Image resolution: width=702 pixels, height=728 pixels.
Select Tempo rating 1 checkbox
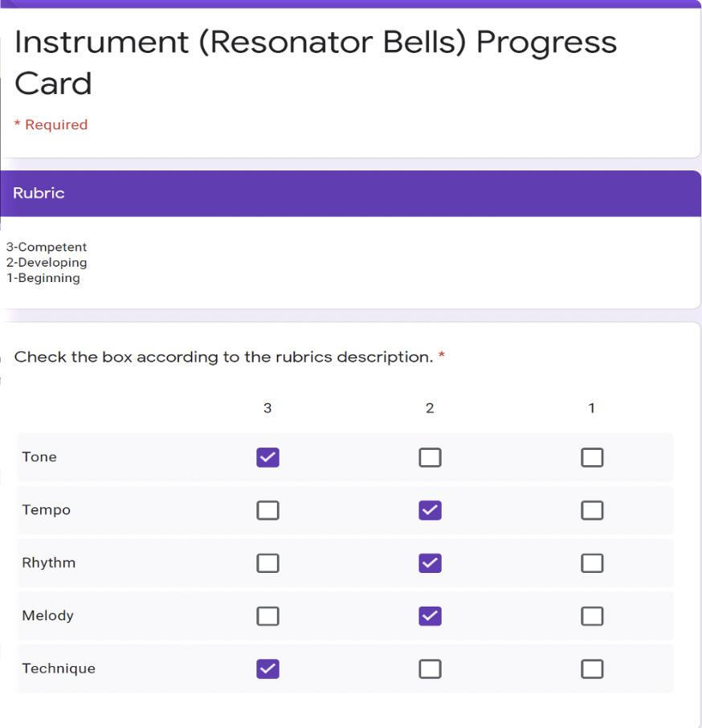coord(591,510)
